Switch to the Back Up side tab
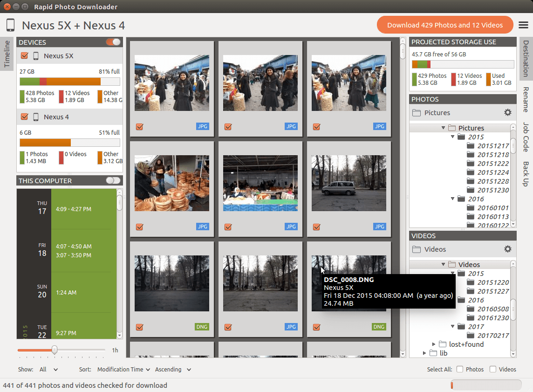Screen dimensions: 533x392 (x=526, y=174)
